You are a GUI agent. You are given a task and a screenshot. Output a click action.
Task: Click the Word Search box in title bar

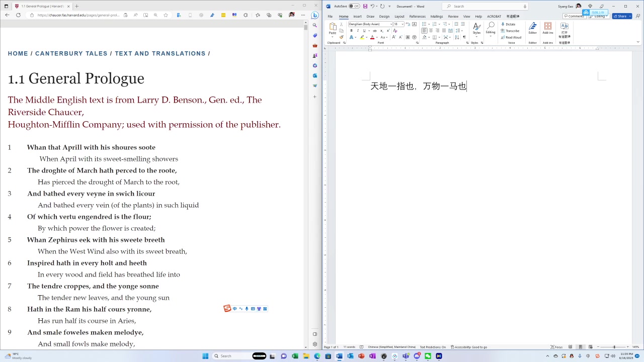[485, 6]
